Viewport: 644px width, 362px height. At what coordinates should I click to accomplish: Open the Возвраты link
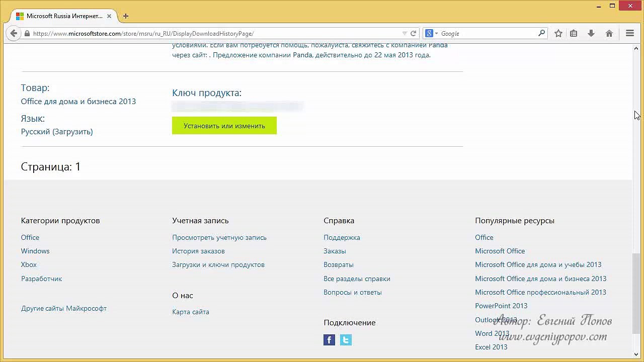[x=339, y=264]
